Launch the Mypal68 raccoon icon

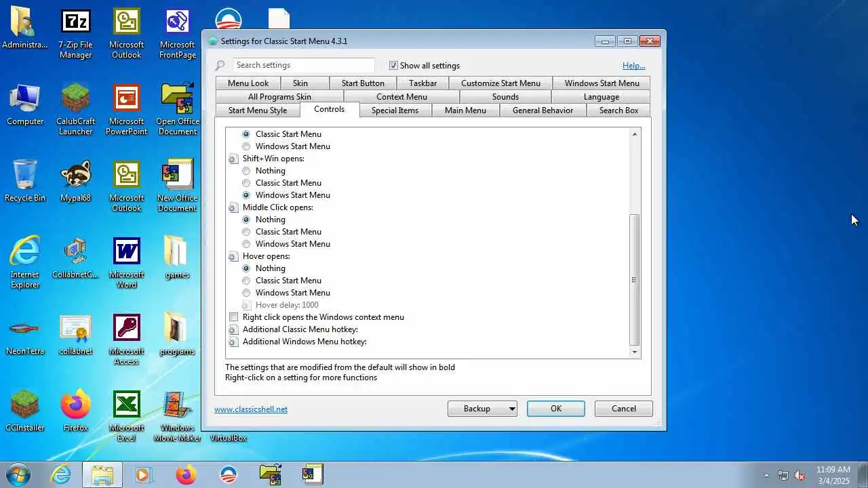click(75, 182)
